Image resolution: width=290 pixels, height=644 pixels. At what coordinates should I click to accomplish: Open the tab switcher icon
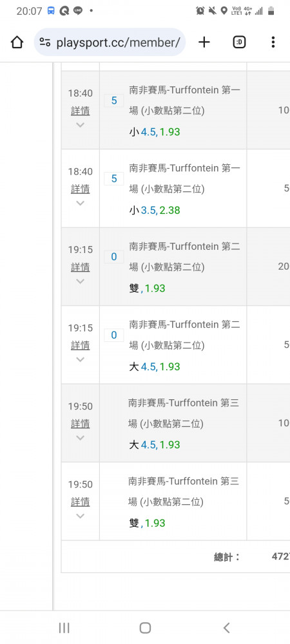tap(239, 42)
